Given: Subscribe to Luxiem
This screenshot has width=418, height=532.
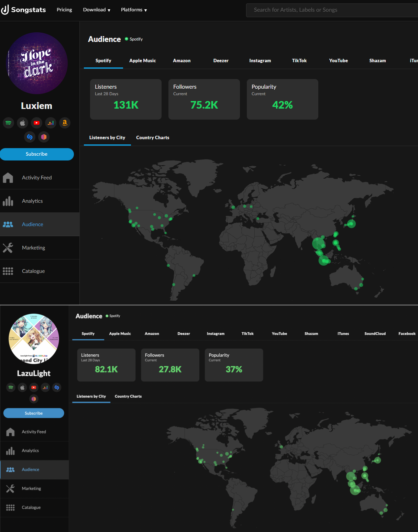Looking at the screenshot, I should tap(37, 154).
